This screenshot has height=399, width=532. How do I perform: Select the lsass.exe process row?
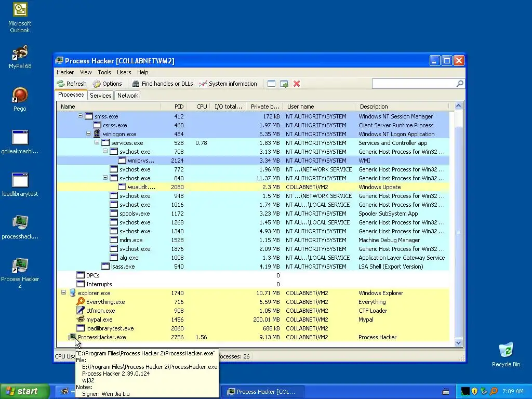(x=253, y=267)
